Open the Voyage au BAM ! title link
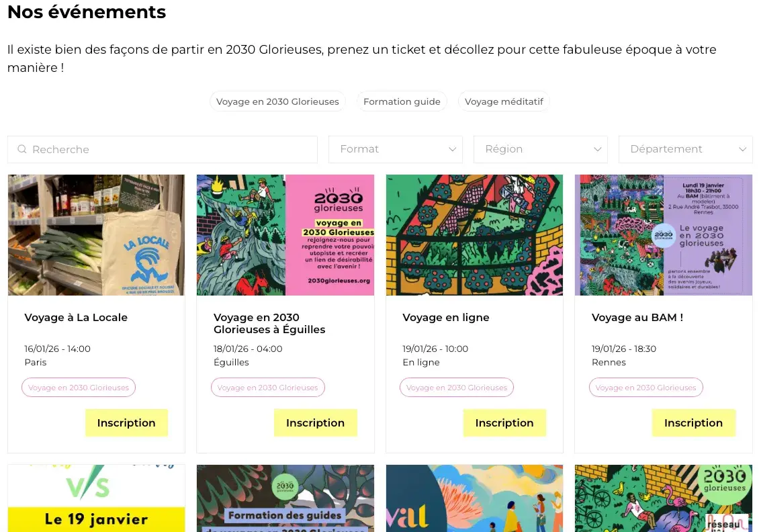 point(637,317)
